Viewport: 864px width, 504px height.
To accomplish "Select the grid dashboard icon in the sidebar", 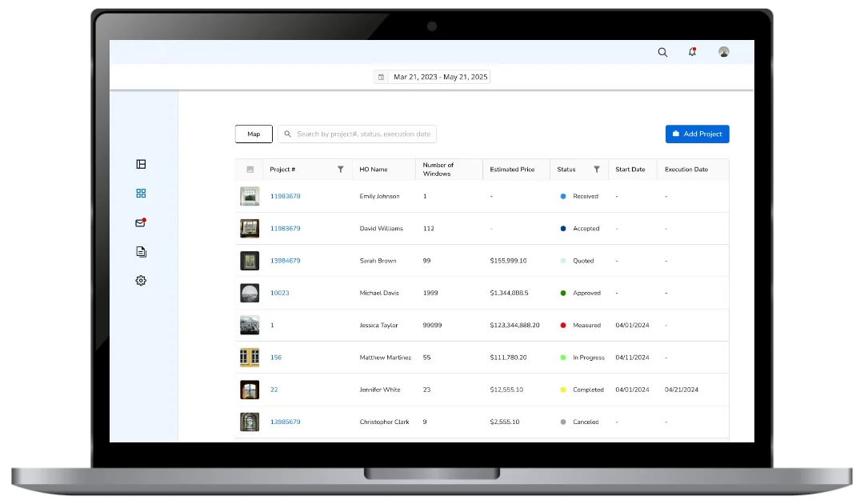I will 141,193.
